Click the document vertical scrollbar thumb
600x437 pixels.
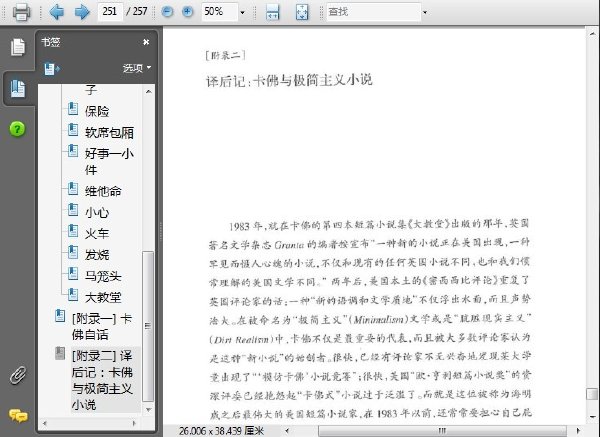pyautogui.click(x=592, y=394)
